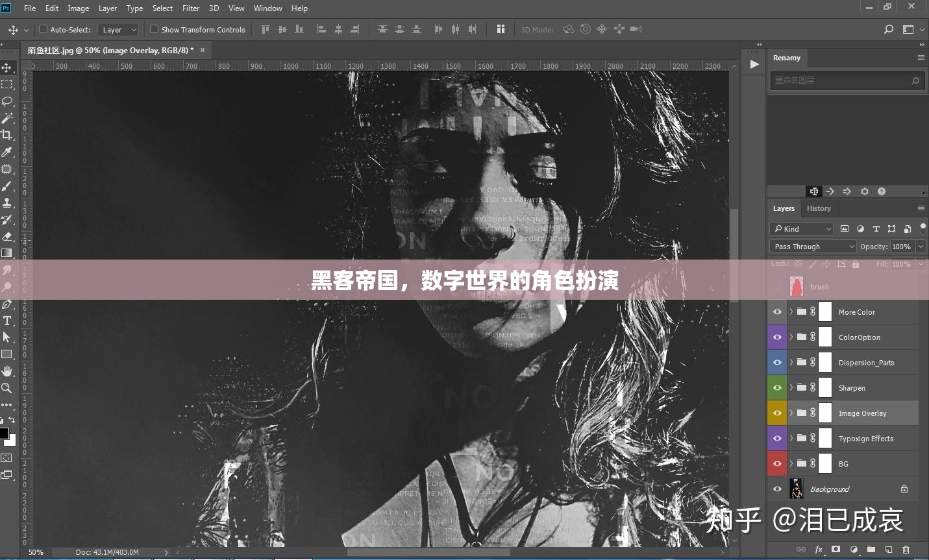Select the Pen tool

point(6,304)
